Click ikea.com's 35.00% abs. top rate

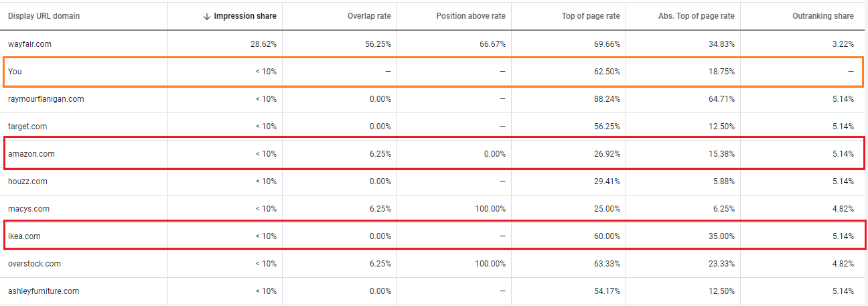pyautogui.click(x=721, y=236)
